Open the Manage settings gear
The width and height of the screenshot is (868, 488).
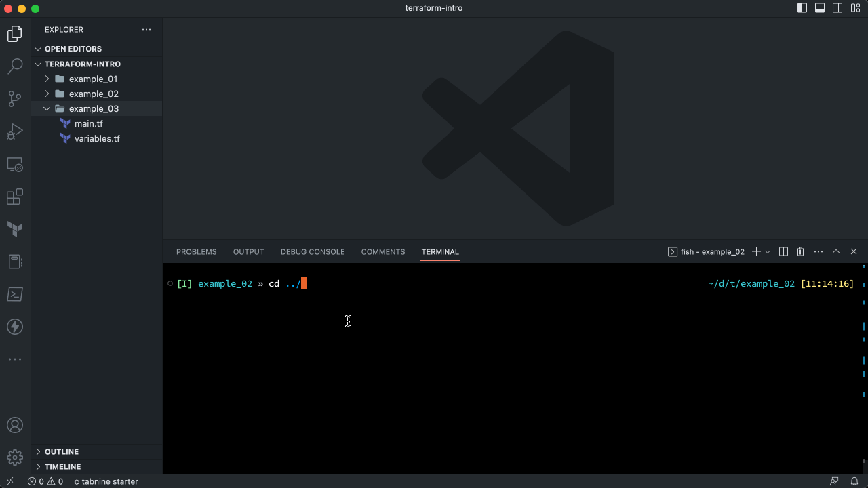14,457
